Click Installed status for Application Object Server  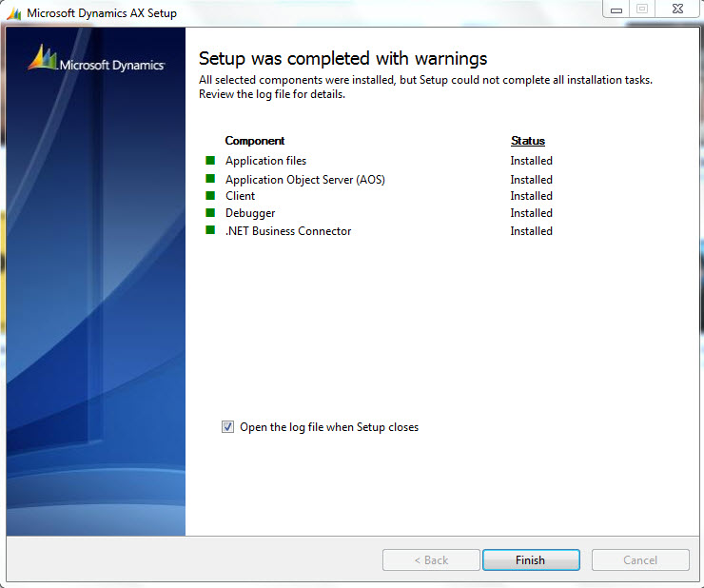click(531, 180)
